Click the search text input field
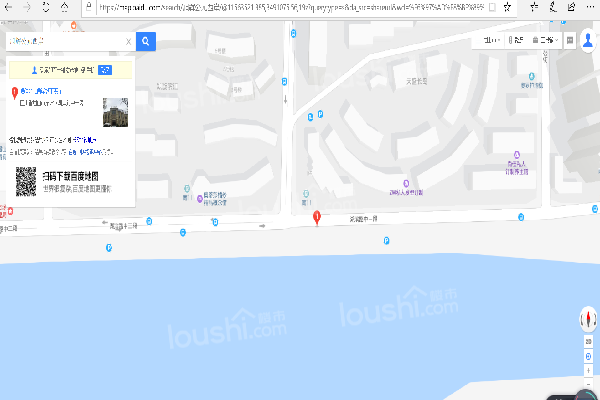Viewport: 600px width, 400px height. click(x=65, y=41)
